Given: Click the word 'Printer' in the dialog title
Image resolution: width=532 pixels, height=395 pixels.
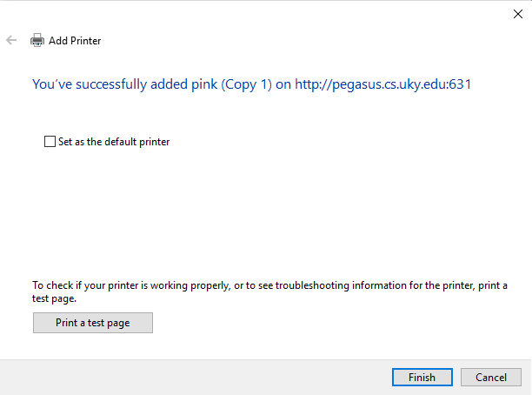Looking at the screenshot, I should pyautogui.click(x=85, y=40).
